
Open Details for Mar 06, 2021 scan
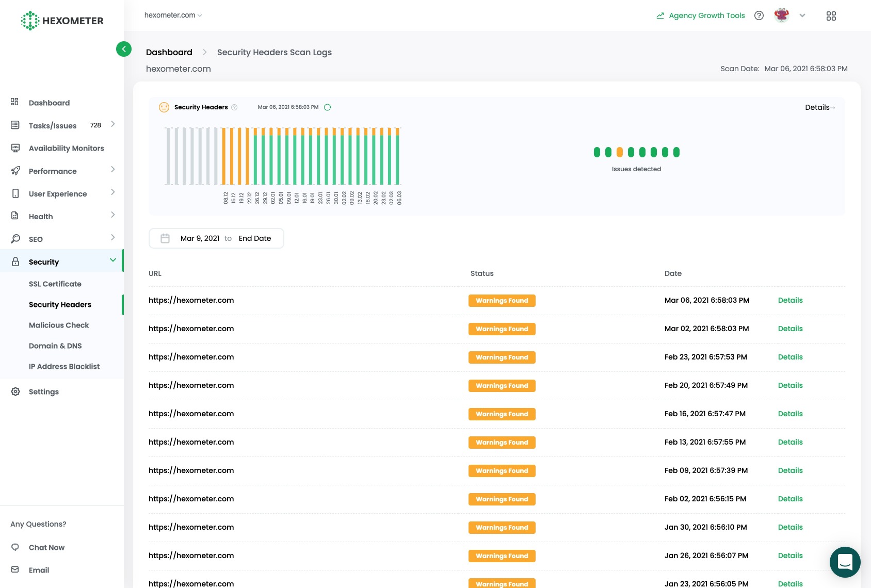click(x=791, y=300)
